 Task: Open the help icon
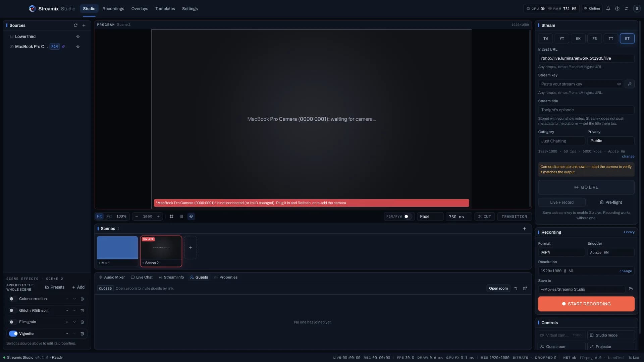[x=617, y=9]
